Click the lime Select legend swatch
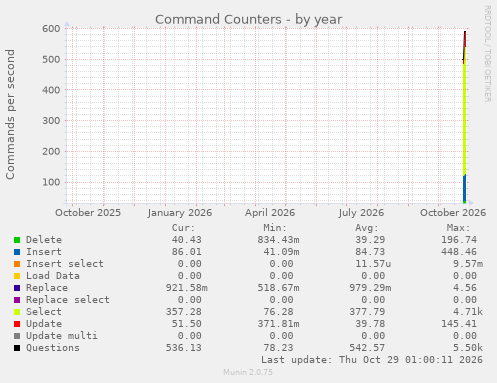 pos(17,312)
